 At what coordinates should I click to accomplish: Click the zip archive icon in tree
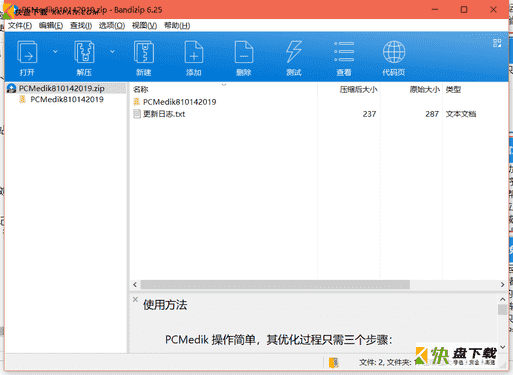tap(11, 88)
